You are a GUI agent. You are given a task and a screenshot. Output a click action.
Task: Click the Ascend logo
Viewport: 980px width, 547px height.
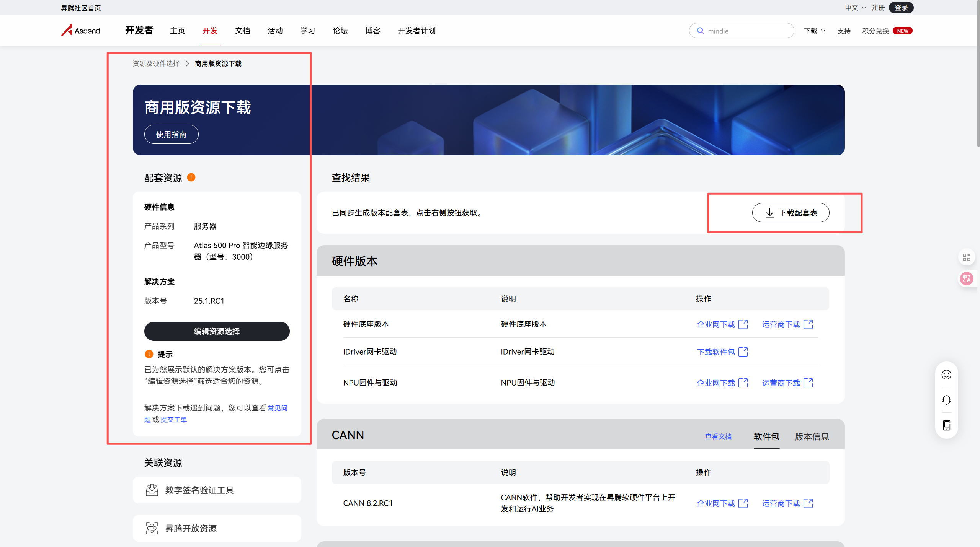click(81, 30)
